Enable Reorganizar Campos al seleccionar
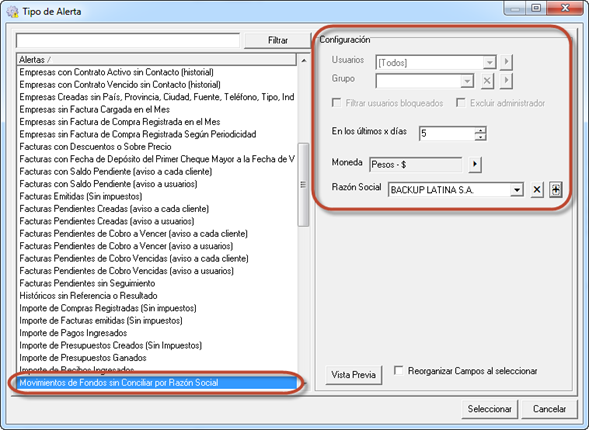The image size is (589, 430). [399, 371]
